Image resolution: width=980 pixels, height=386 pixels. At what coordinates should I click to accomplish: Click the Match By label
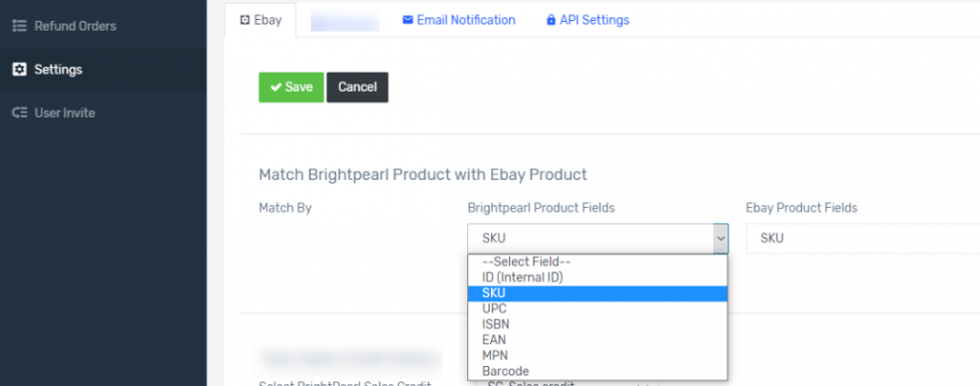tap(285, 208)
